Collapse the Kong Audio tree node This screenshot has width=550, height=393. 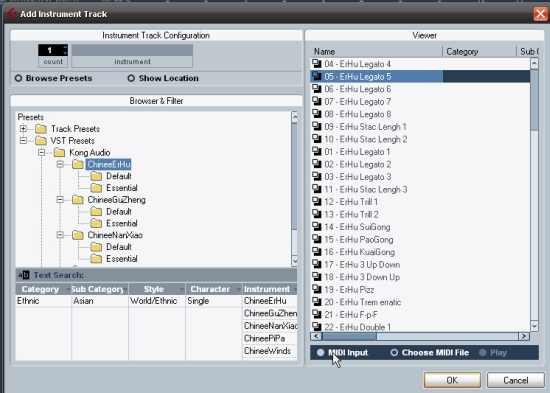pos(41,153)
